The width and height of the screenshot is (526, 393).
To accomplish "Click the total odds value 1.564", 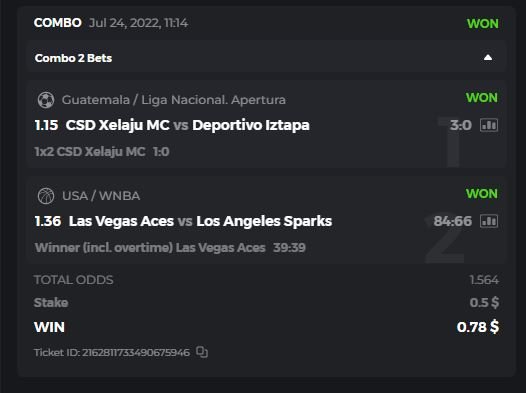I will point(484,280).
